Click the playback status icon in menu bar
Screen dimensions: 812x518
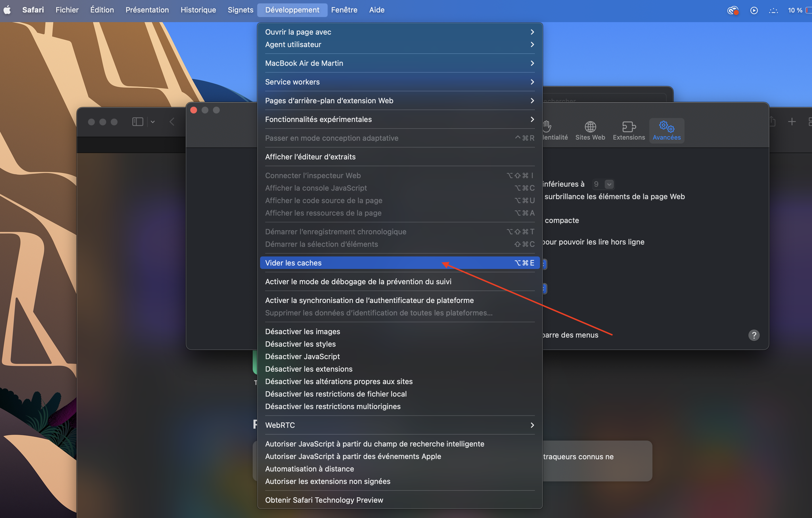tap(754, 10)
